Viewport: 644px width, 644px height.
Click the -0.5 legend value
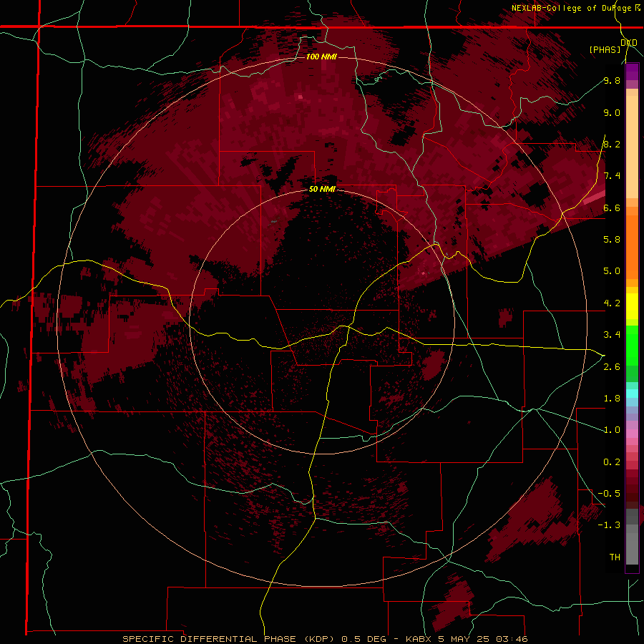[609, 494]
